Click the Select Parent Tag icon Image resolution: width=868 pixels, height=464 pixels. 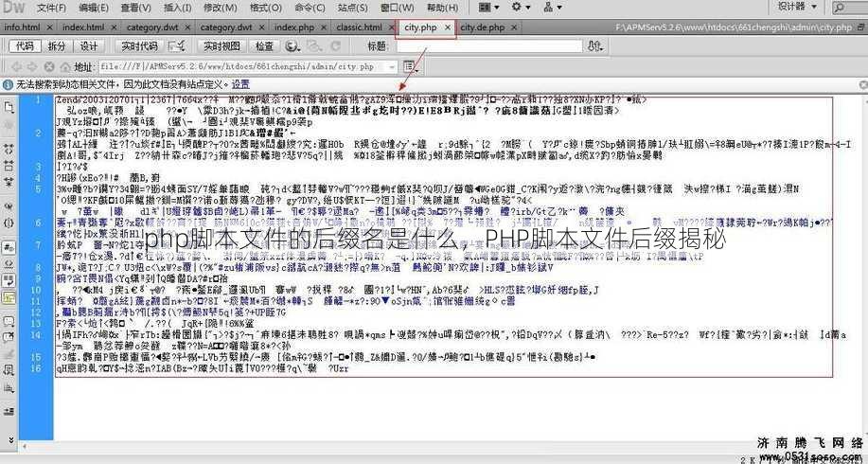[9, 206]
